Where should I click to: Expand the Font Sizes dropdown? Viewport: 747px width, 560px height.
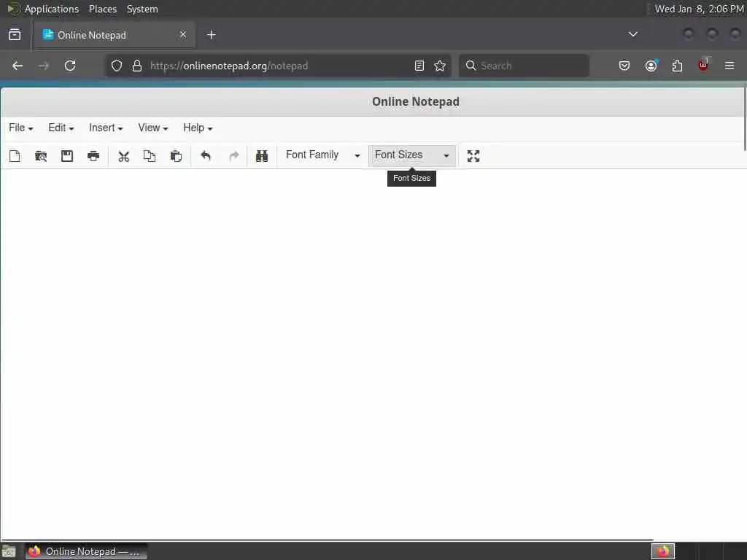point(412,155)
